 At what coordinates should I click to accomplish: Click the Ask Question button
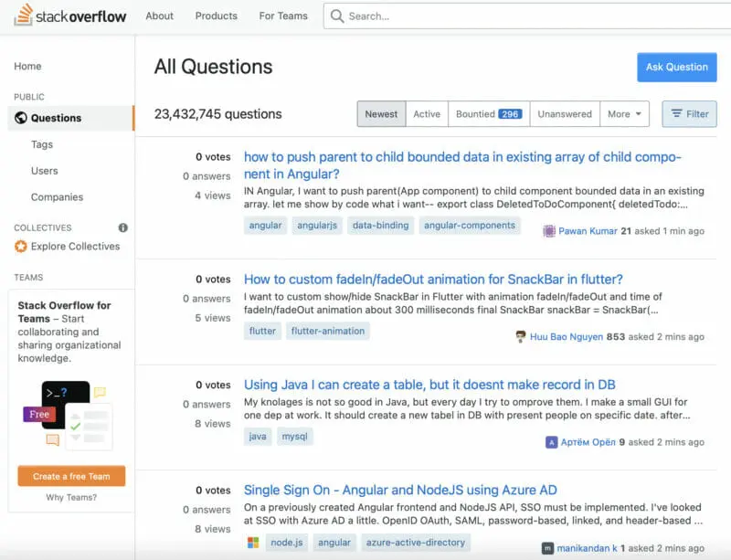click(x=677, y=67)
